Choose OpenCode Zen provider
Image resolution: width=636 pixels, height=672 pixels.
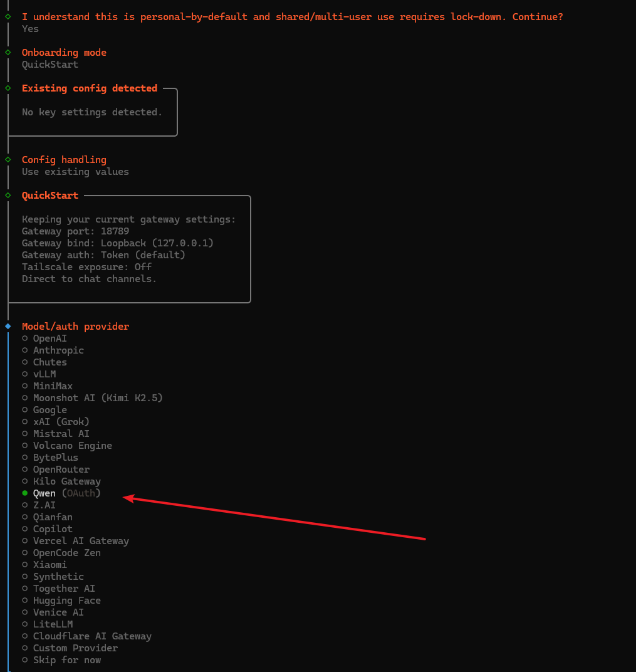pyautogui.click(x=61, y=553)
